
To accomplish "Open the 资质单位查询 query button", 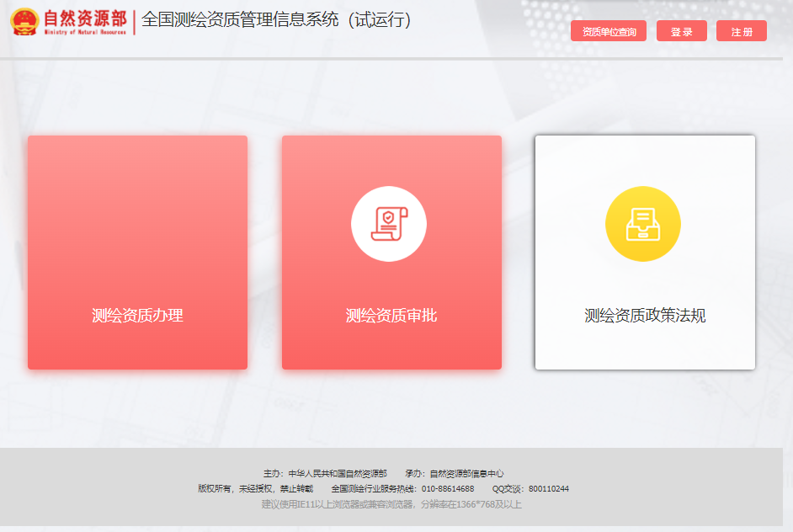I will pos(609,31).
